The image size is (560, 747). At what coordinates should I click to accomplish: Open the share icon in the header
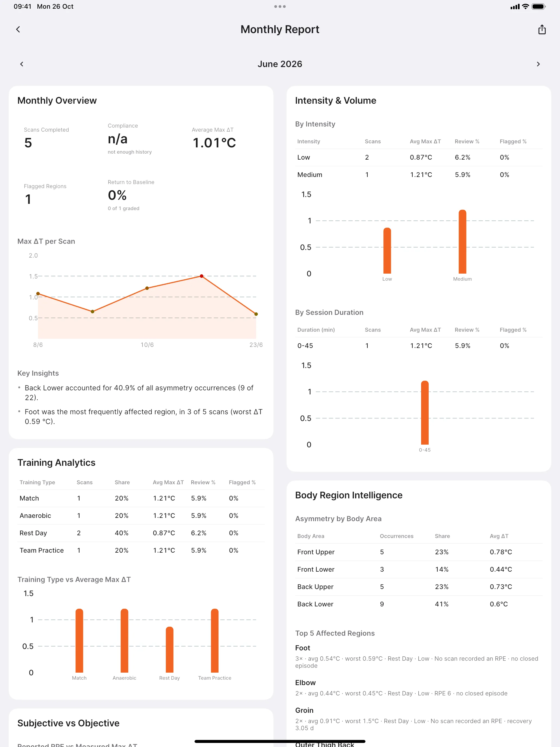point(542,29)
